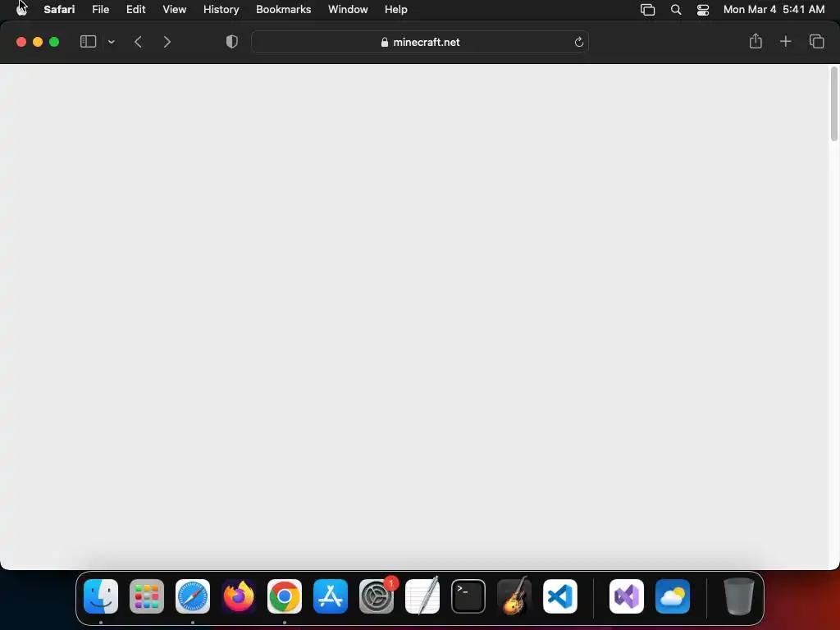Click the date and time clock
840x630 pixels.
pos(774,9)
